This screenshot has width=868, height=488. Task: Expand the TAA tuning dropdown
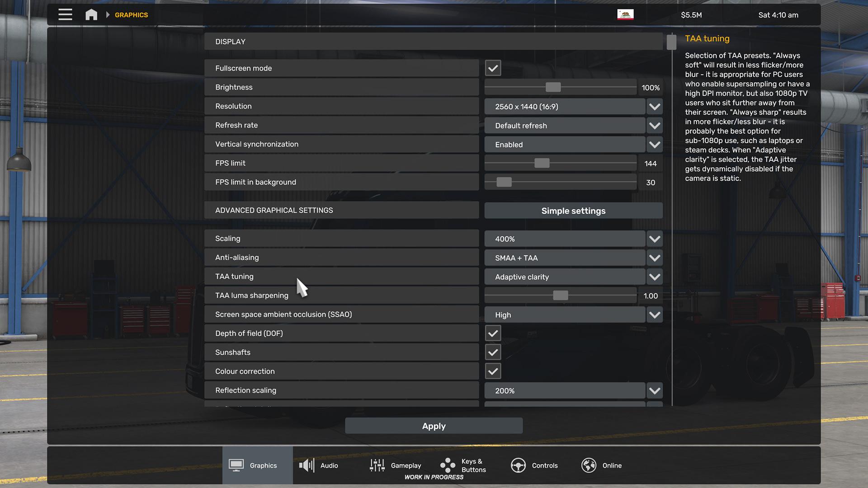pyautogui.click(x=654, y=277)
